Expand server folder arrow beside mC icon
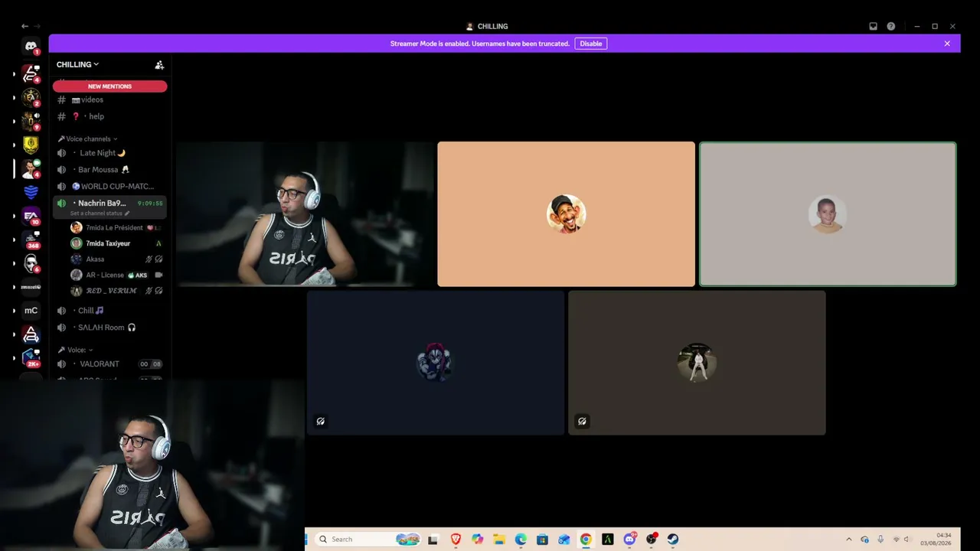The width and height of the screenshot is (980, 551). (x=13, y=310)
